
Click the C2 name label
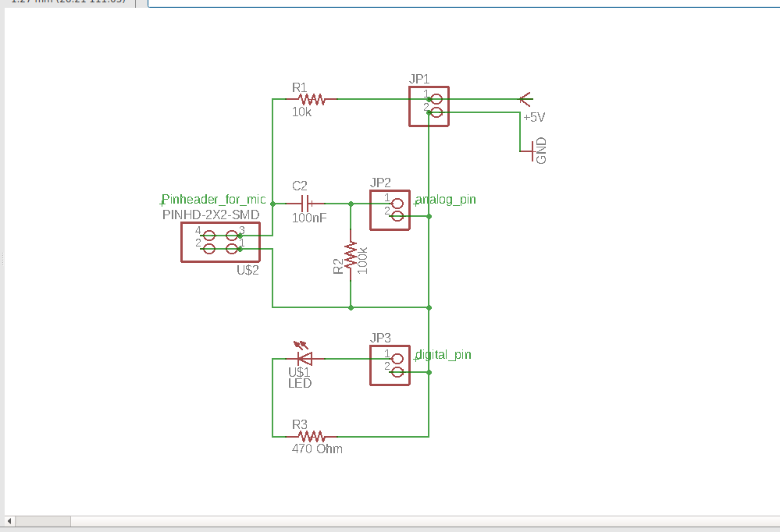[x=300, y=186]
